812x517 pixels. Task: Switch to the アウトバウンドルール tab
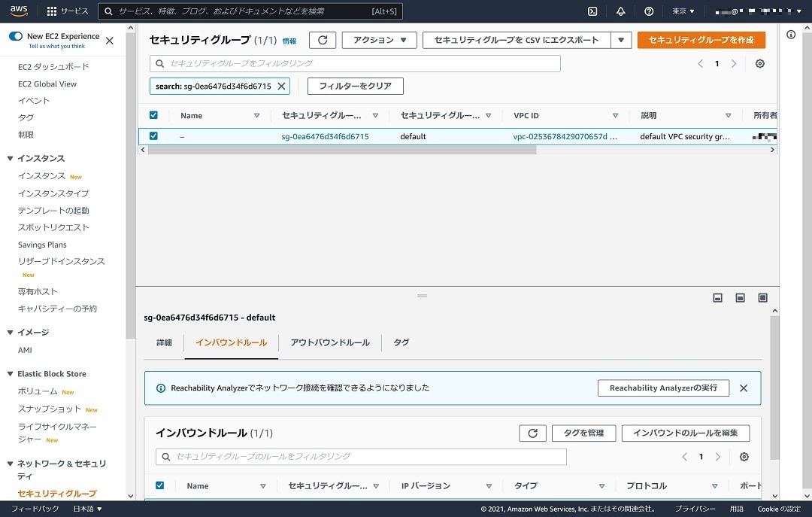point(330,342)
